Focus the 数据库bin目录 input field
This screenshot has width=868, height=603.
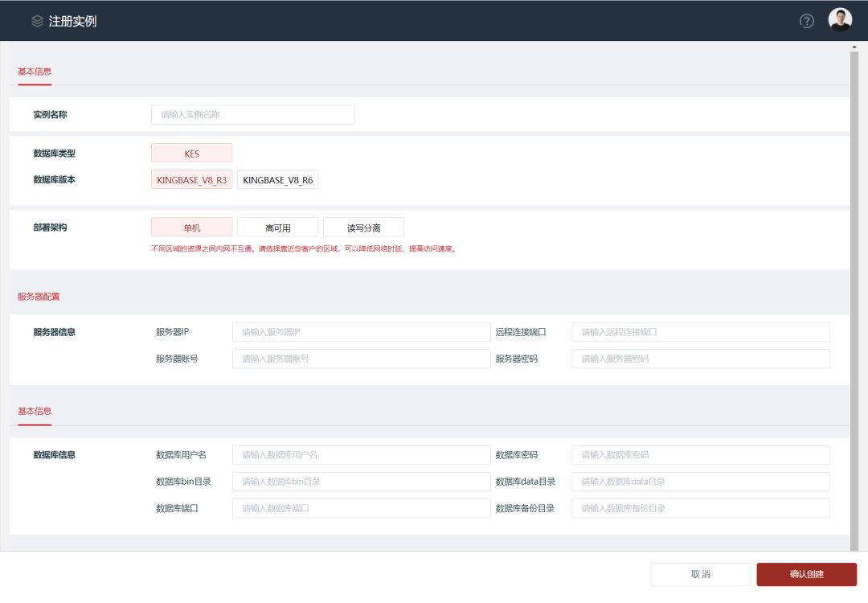pos(361,482)
